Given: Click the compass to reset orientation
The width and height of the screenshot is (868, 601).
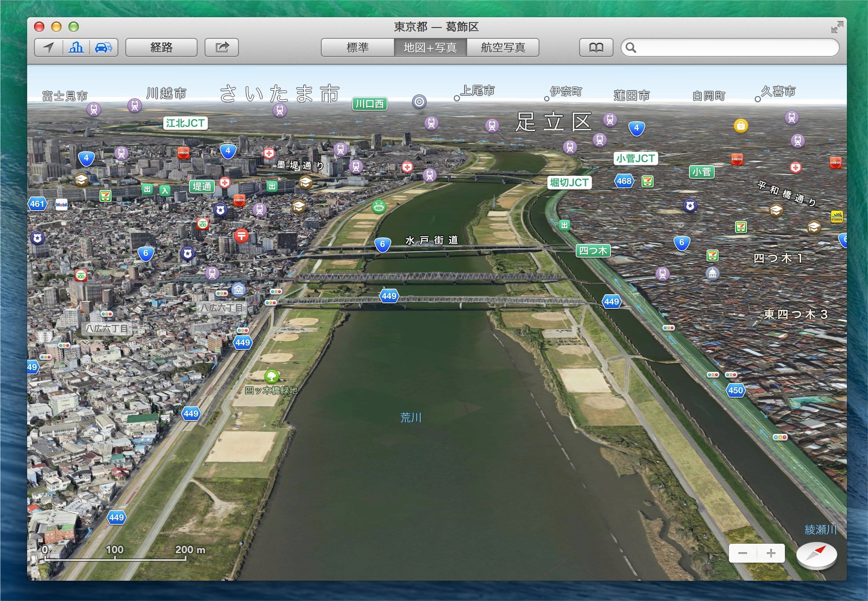Looking at the screenshot, I should click(816, 554).
